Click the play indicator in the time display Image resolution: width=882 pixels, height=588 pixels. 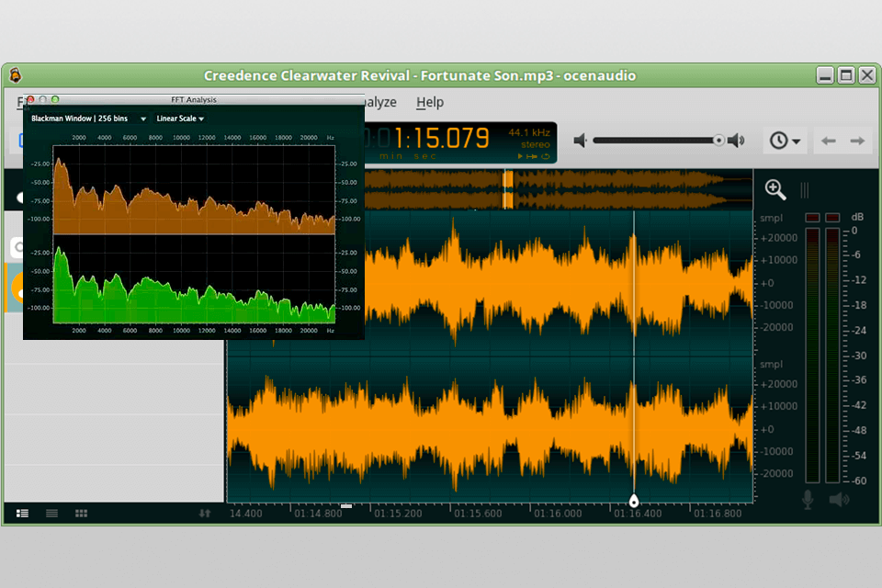tap(520, 156)
